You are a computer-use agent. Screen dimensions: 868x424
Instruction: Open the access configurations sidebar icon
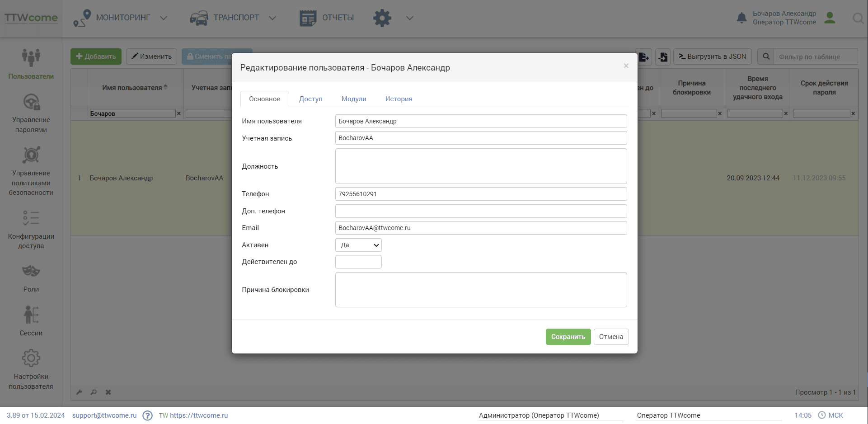31,218
